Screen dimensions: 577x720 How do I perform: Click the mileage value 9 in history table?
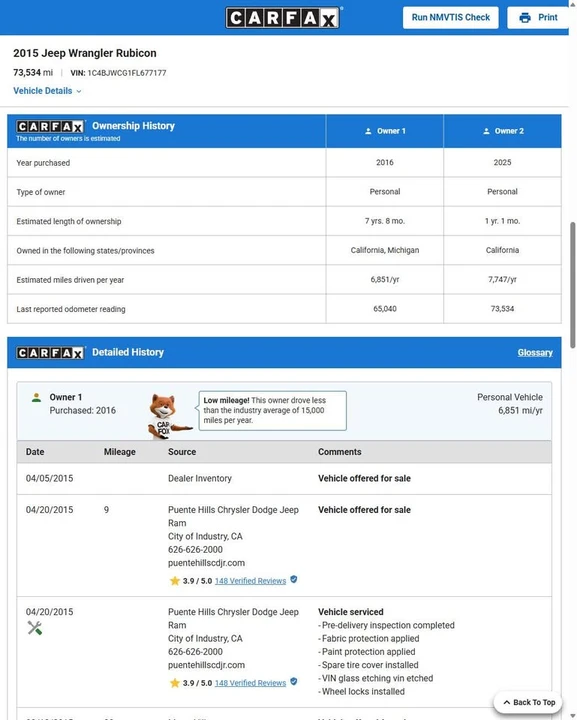[x=106, y=510]
